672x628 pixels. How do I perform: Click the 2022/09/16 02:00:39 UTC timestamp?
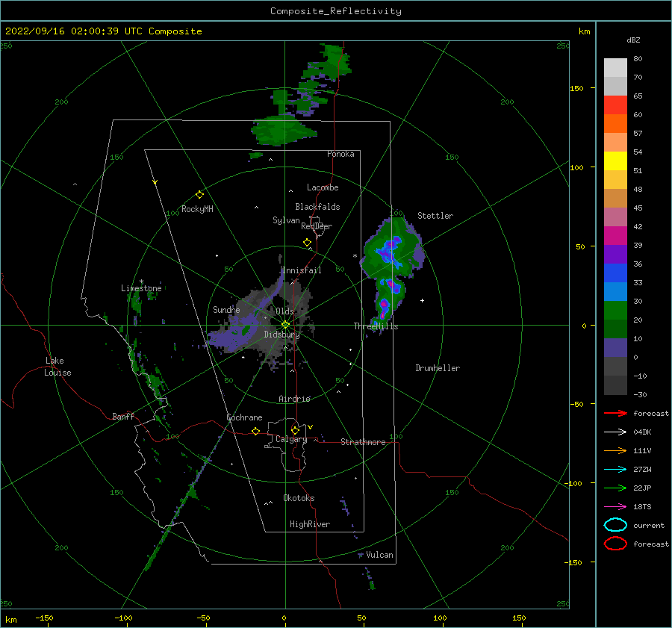(x=74, y=31)
